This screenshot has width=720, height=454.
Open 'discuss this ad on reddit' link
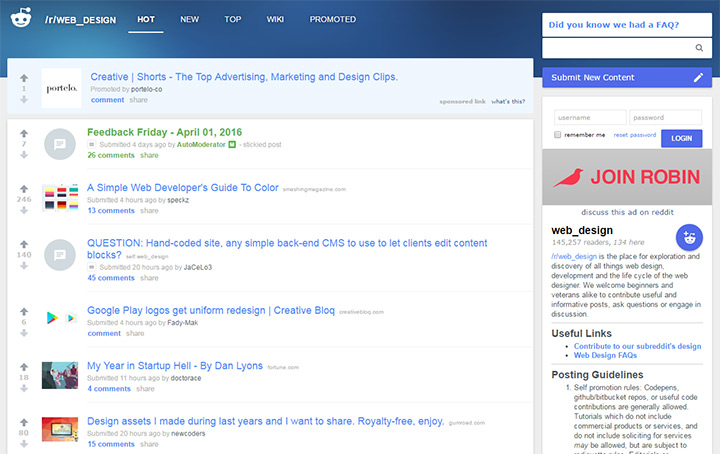627,212
